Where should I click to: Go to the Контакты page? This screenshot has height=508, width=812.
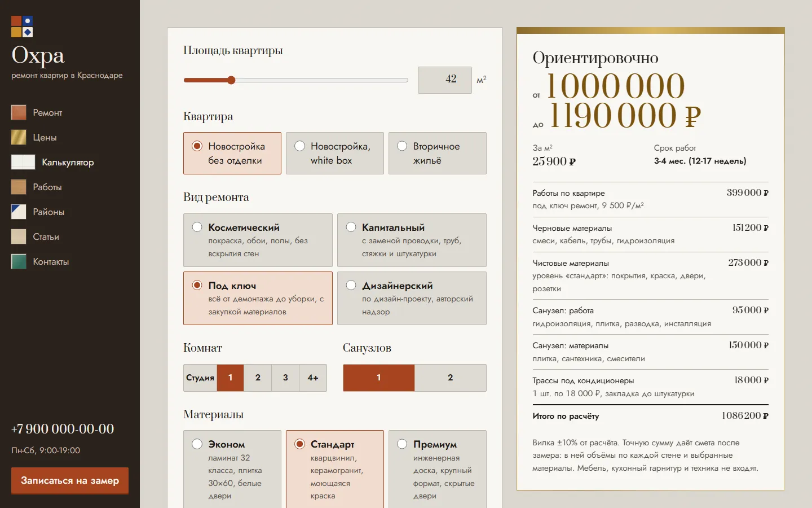point(51,262)
